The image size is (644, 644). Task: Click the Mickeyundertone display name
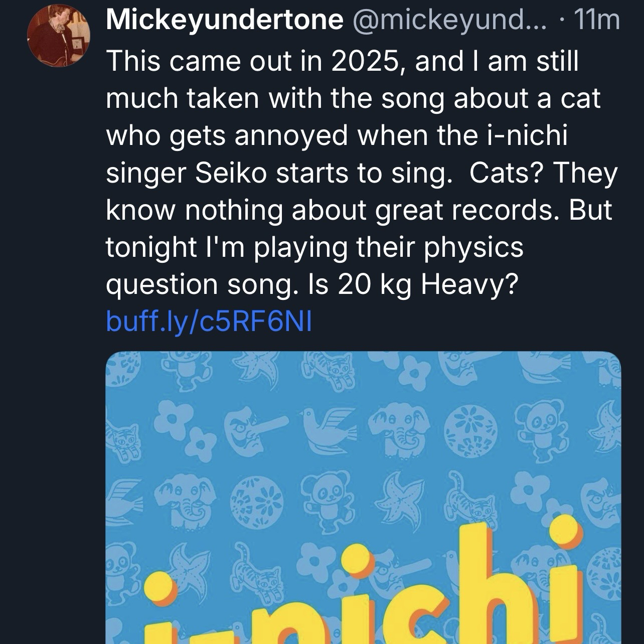(224, 21)
